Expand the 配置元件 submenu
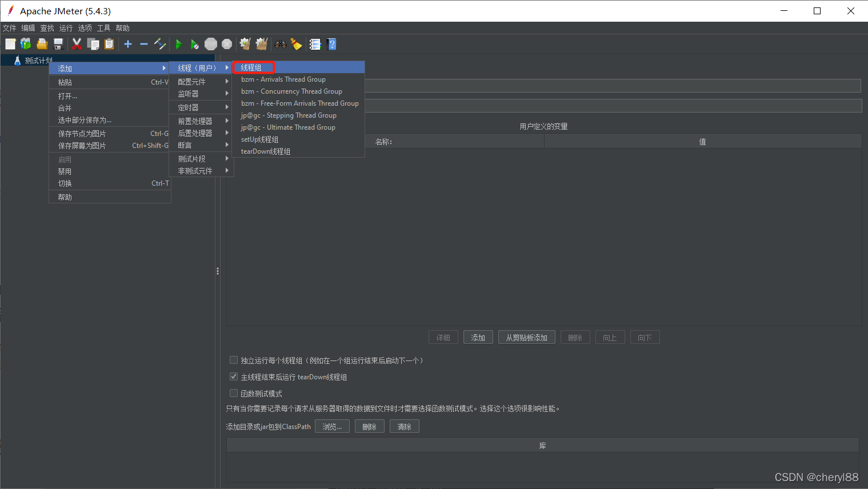 (x=201, y=82)
